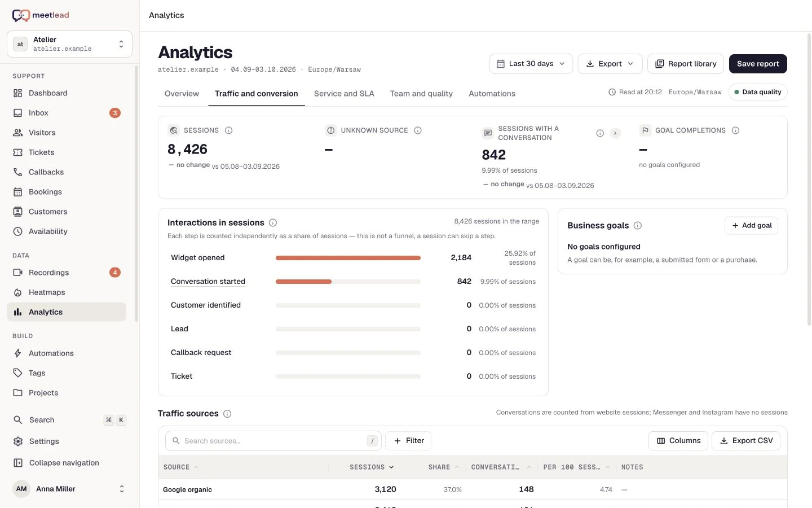Open Anna Miller account menu

point(69,489)
